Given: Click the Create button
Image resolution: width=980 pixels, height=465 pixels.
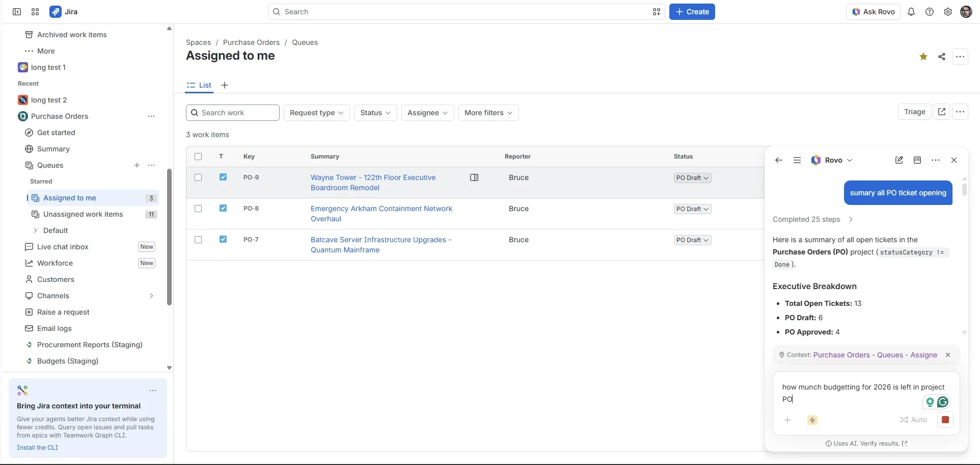Looking at the screenshot, I should (692, 12).
